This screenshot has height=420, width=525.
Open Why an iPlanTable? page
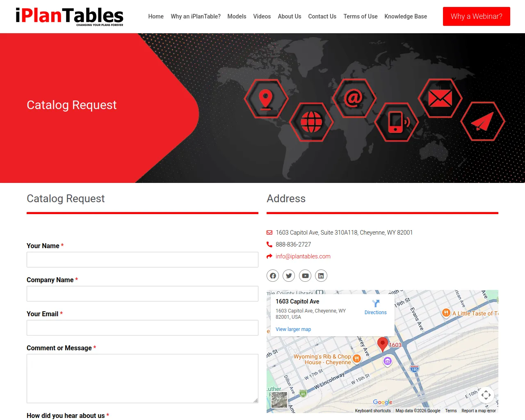click(x=196, y=16)
